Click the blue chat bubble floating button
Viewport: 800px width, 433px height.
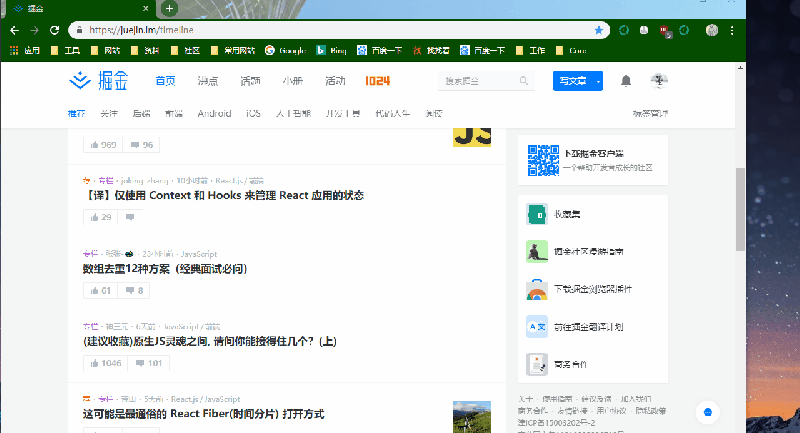[708, 412]
